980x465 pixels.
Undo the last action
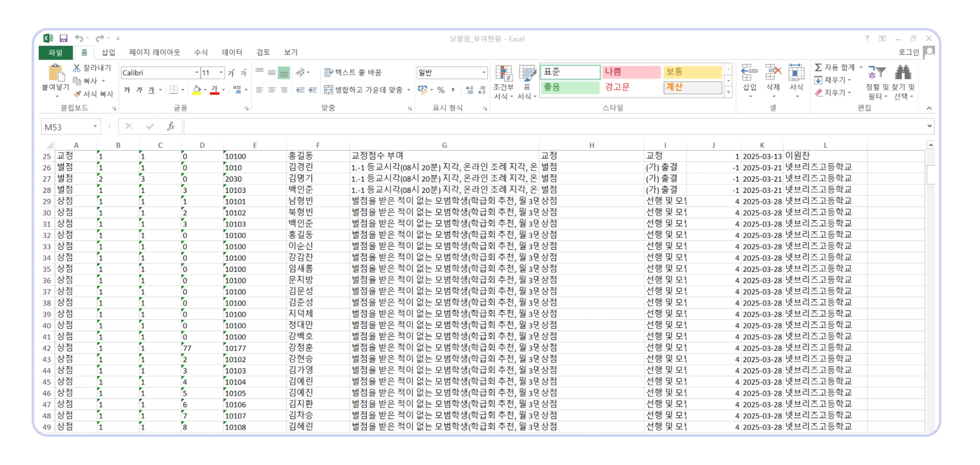(79, 38)
